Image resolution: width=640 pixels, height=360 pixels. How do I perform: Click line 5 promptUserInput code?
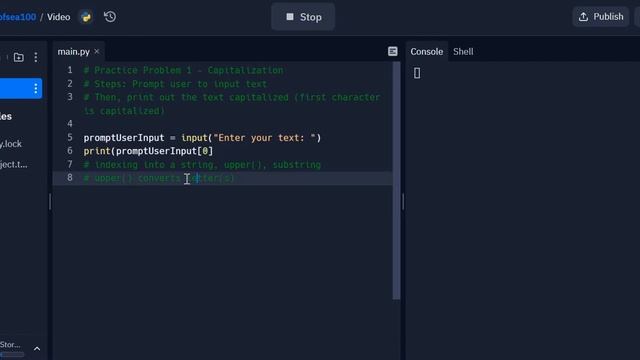202,138
